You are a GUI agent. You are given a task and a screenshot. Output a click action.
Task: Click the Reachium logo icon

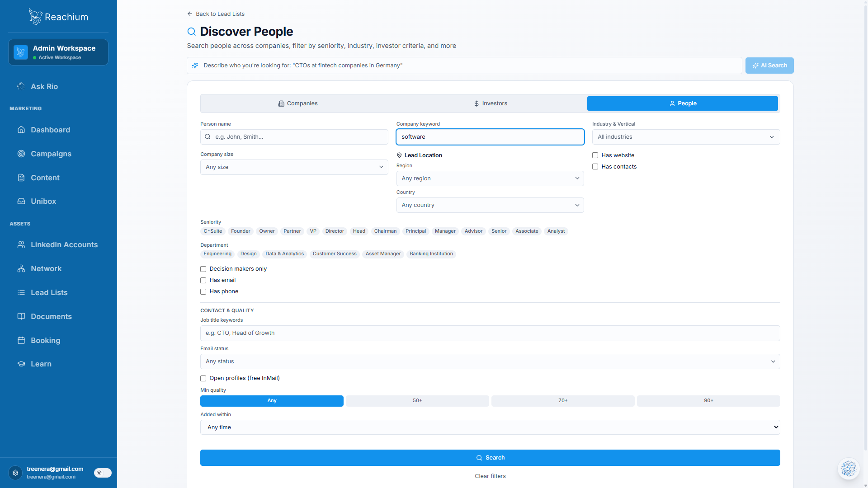(35, 17)
